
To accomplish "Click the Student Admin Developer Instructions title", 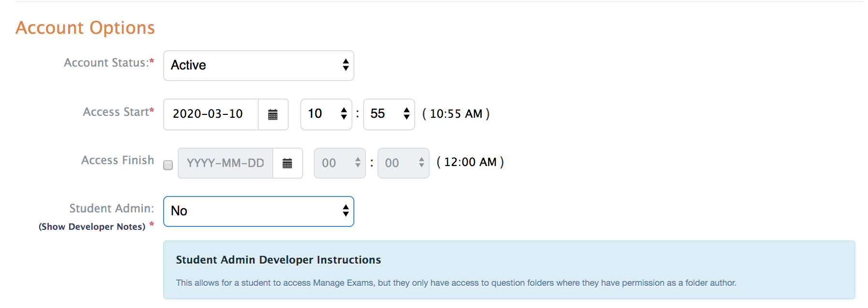I will (279, 260).
